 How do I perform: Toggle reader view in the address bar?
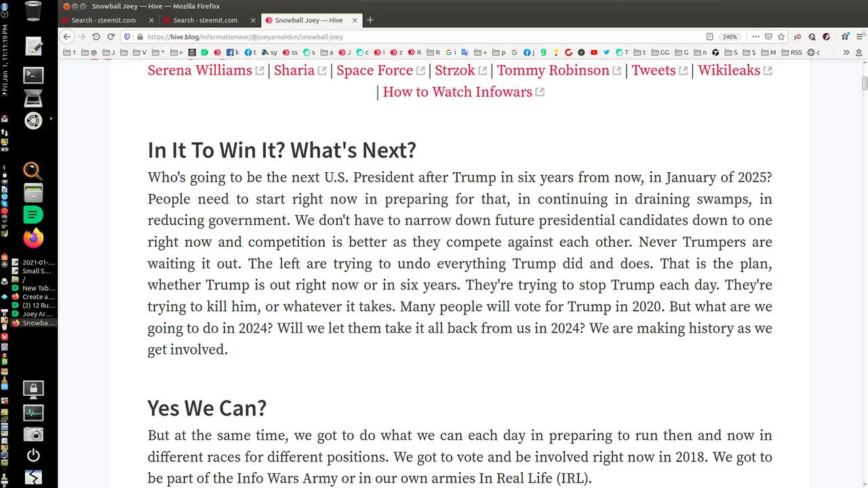click(709, 37)
